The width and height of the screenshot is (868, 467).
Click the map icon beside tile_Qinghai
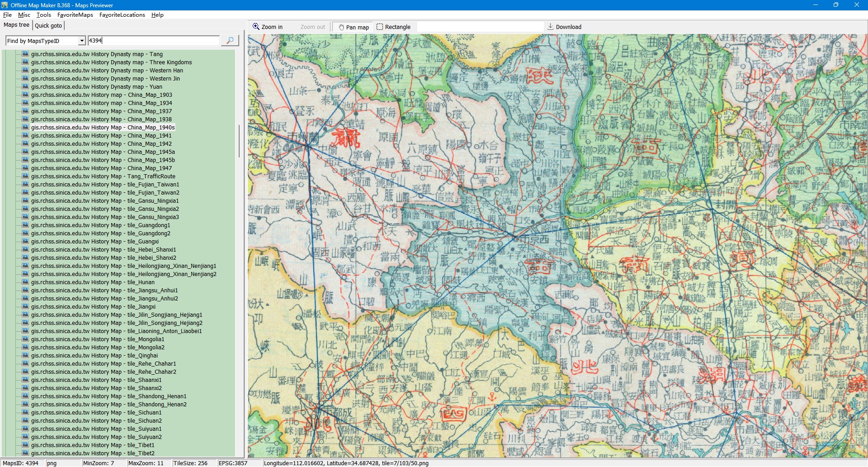(x=25, y=356)
